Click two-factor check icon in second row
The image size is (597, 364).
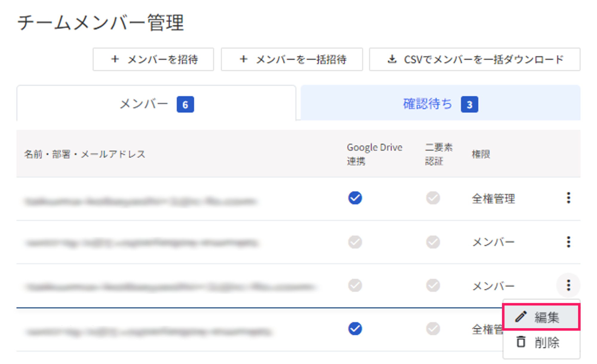433,242
